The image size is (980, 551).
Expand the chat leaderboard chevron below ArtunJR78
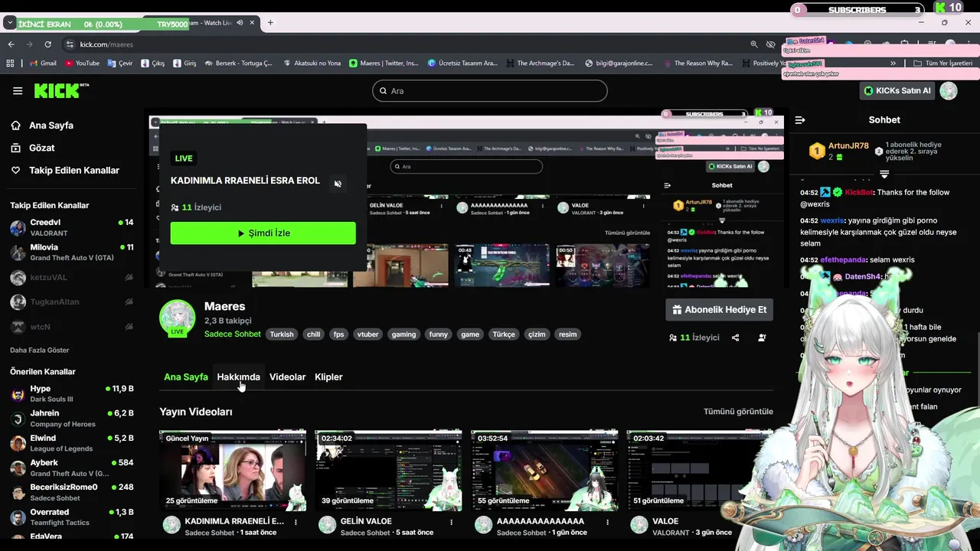click(x=884, y=174)
